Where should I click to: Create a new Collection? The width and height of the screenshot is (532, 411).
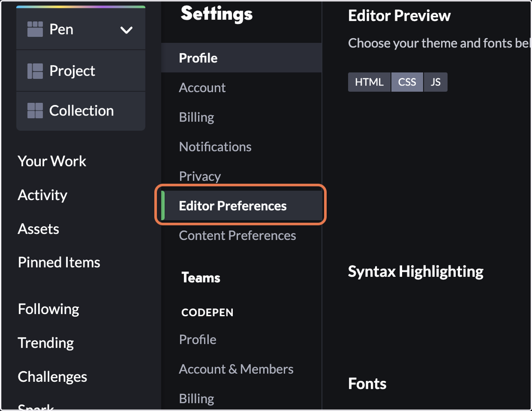81,111
